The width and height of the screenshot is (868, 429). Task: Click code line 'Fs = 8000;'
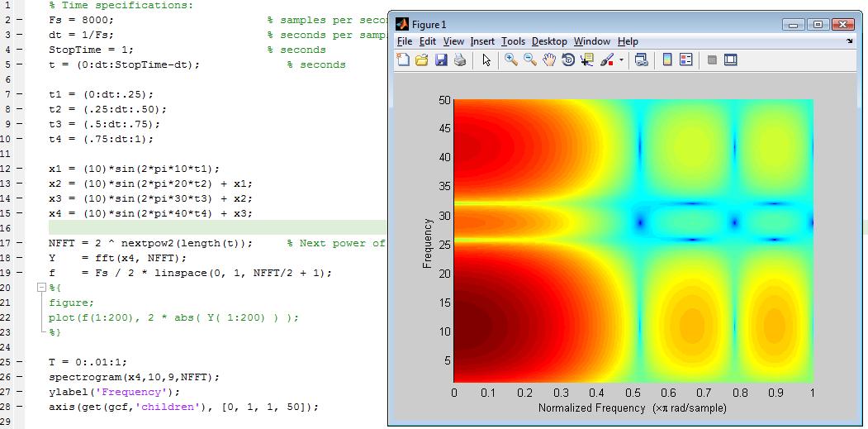coord(81,20)
